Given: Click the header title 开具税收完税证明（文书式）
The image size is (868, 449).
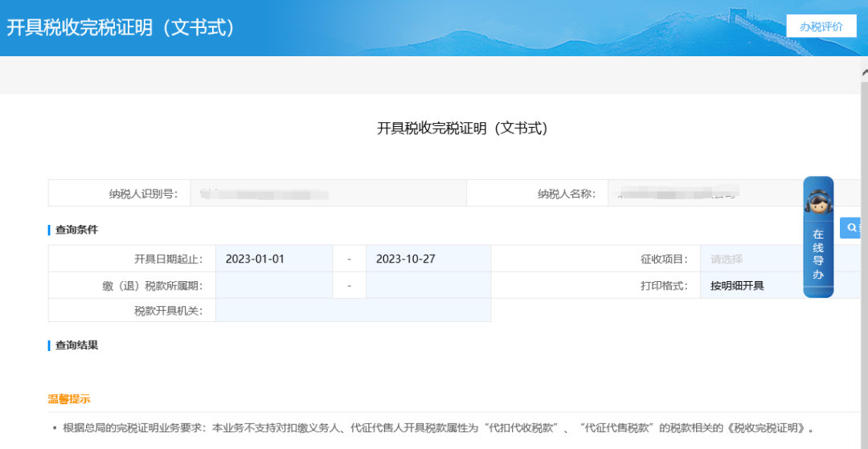Looking at the screenshot, I should [x=121, y=27].
